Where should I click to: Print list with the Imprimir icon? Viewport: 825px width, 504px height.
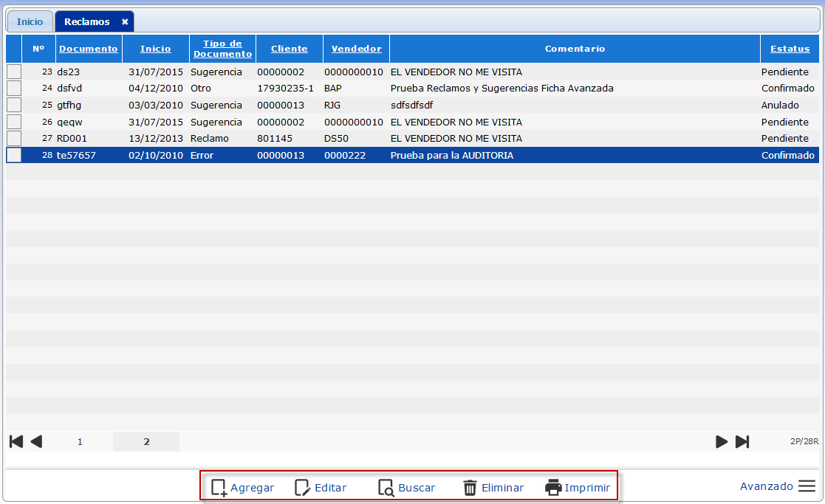(x=553, y=488)
